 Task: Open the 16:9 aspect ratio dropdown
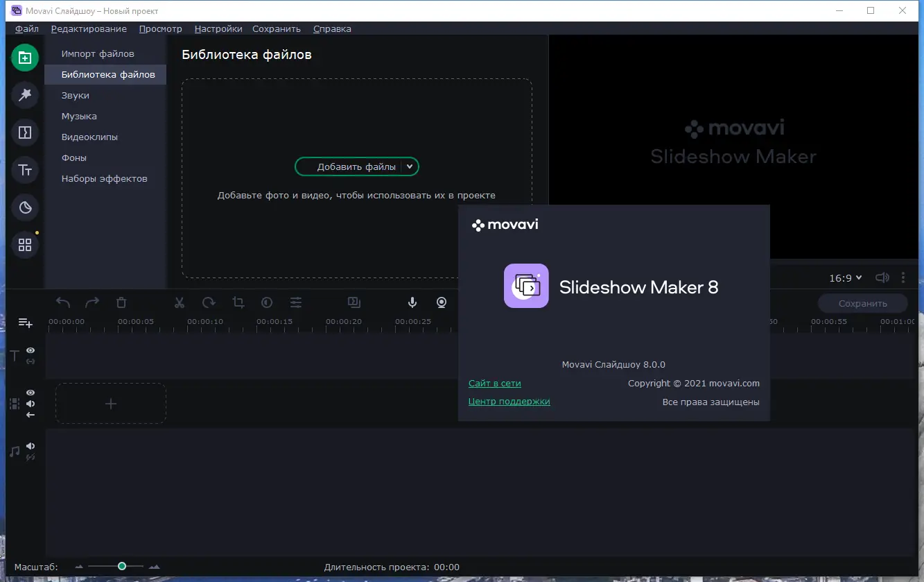tap(844, 277)
